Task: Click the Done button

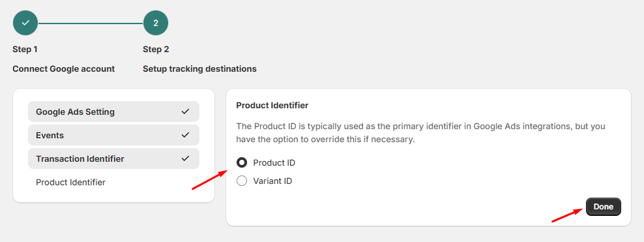Action: coord(604,207)
